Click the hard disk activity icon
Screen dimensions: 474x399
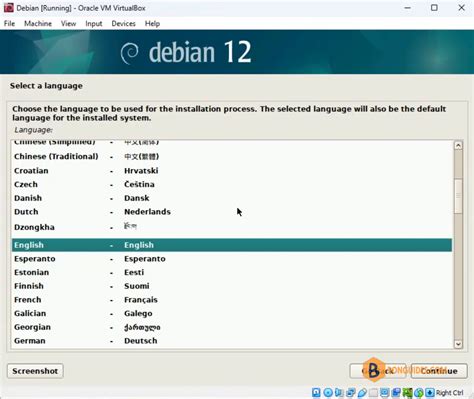316,393
